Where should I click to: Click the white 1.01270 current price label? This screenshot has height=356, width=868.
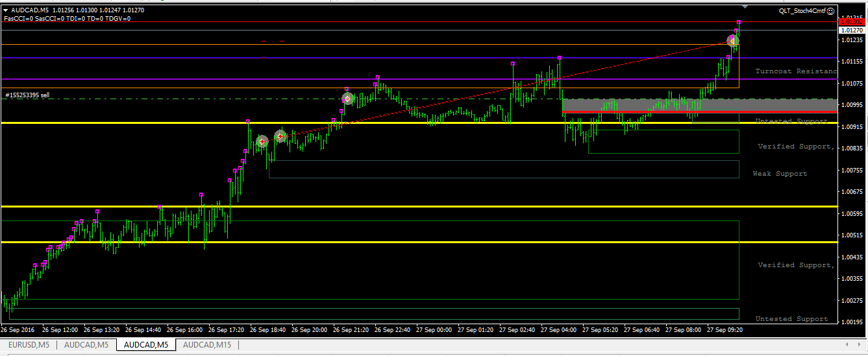click(x=851, y=30)
